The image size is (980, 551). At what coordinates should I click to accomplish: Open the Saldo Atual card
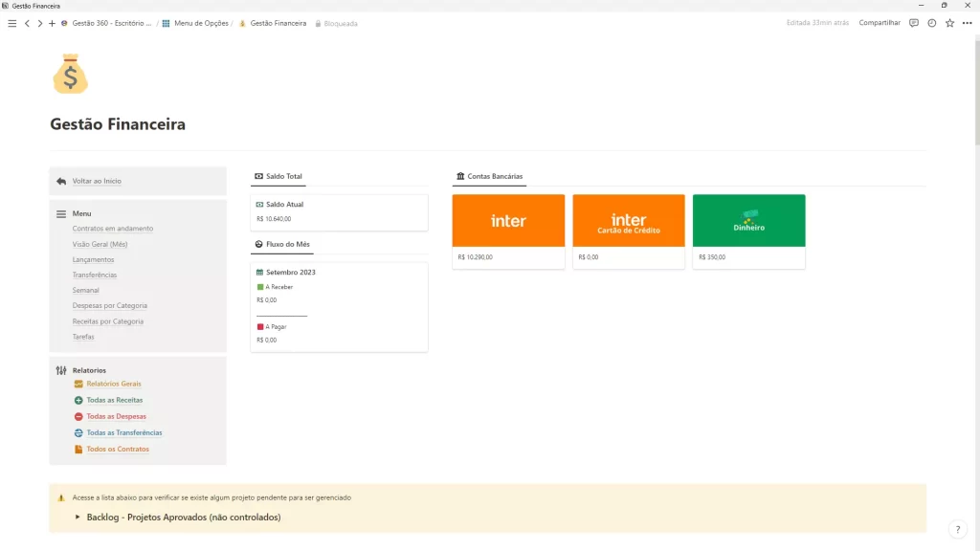point(340,212)
